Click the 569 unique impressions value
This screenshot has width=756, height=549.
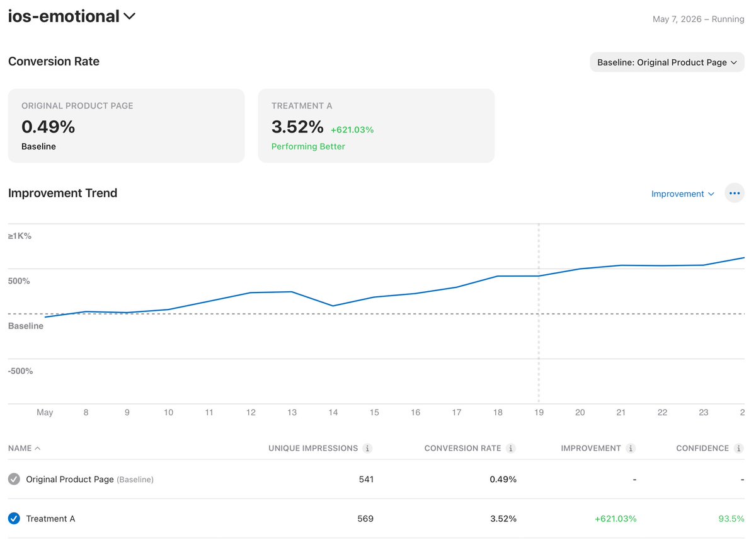(x=366, y=519)
